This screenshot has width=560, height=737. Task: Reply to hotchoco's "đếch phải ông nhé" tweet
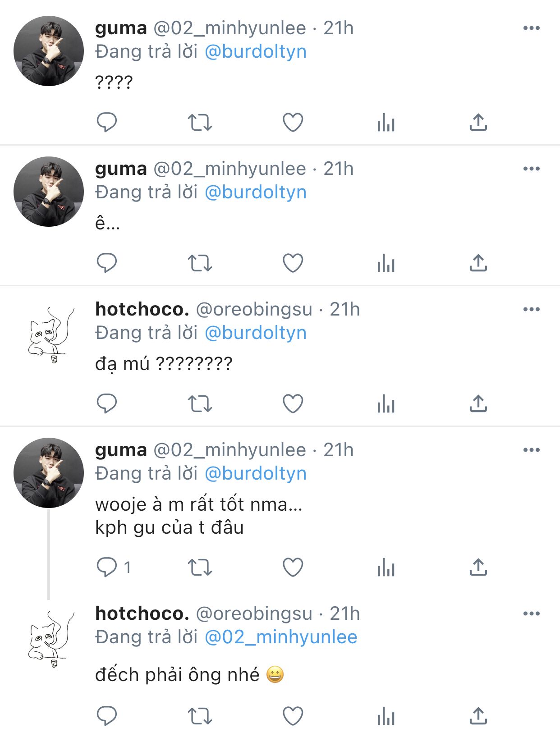pyautogui.click(x=107, y=716)
